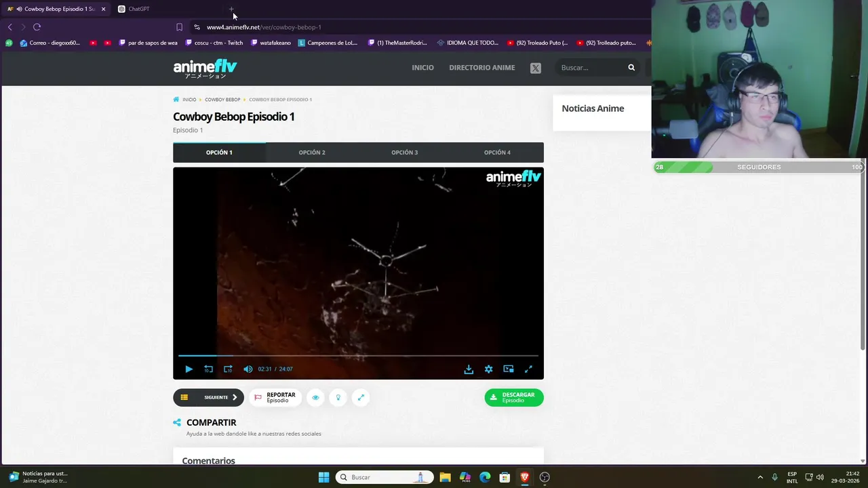The width and height of the screenshot is (868, 488).
Task: Click the speaker volume tray icon
Action: [x=821, y=477]
